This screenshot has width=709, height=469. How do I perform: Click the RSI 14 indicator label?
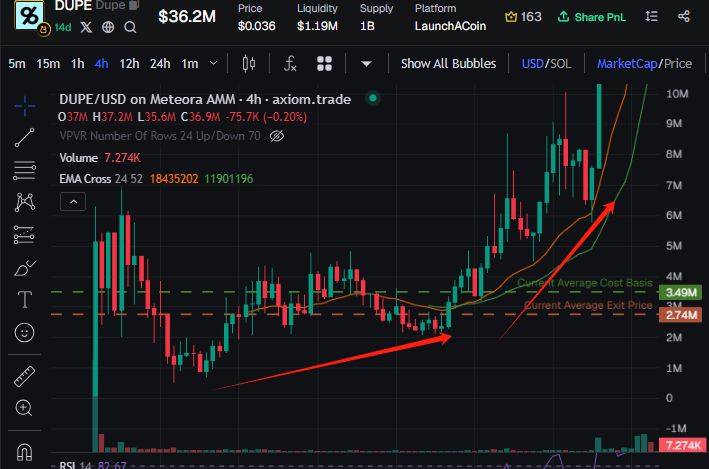76,465
